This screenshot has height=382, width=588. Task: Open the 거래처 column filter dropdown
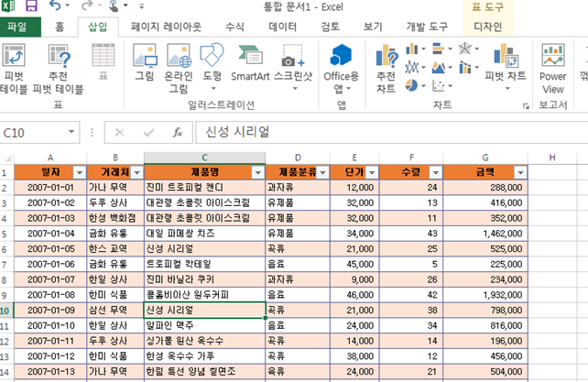coord(136,172)
